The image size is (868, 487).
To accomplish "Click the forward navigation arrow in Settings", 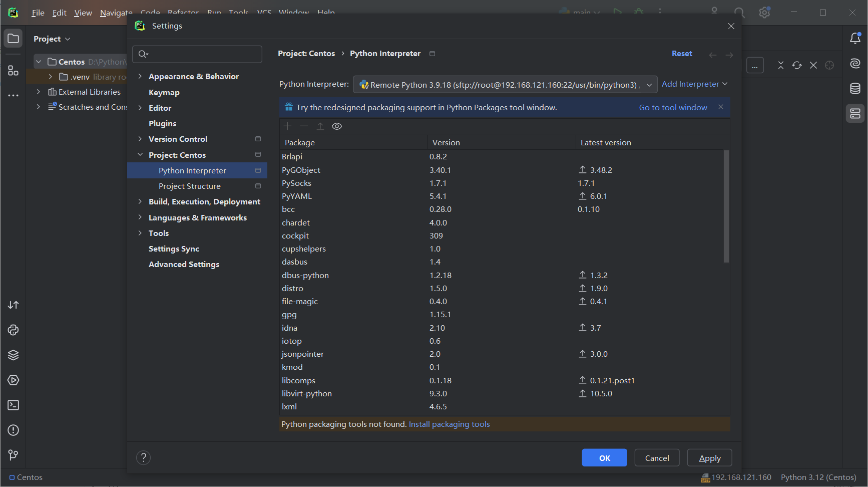I will click(729, 55).
